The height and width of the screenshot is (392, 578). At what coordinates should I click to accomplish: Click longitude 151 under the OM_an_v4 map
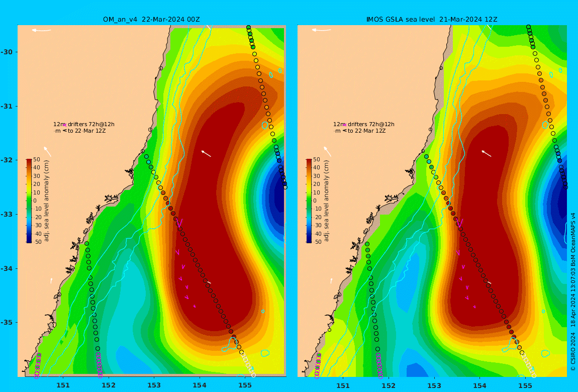coord(63,386)
